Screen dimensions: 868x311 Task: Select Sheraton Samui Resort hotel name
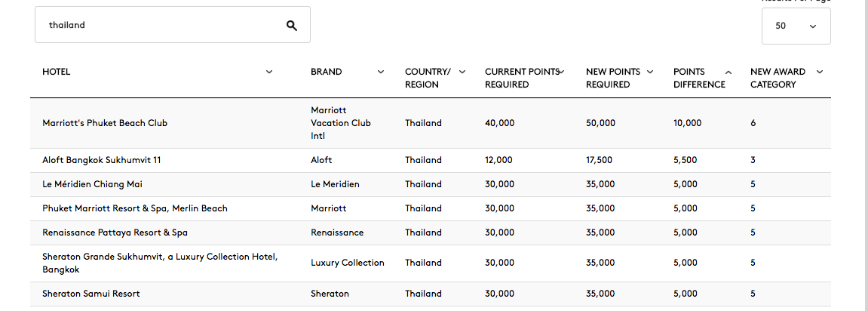(x=90, y=293)
